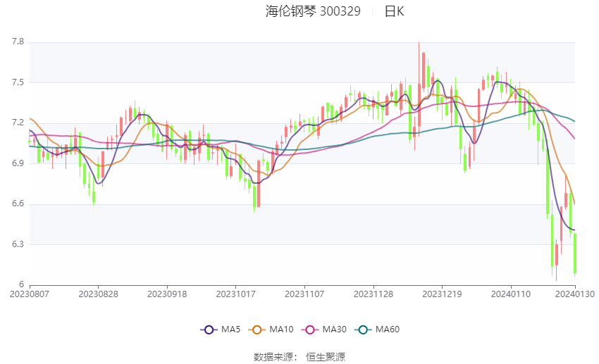Click the 20240130 date axis label
599x364 pixels.
[575, 294]
